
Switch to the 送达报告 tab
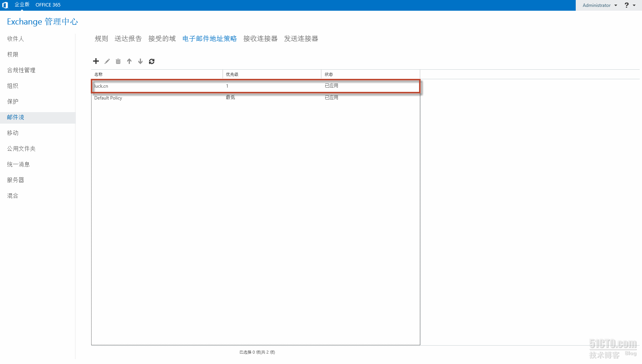click(x=128, y=39)
